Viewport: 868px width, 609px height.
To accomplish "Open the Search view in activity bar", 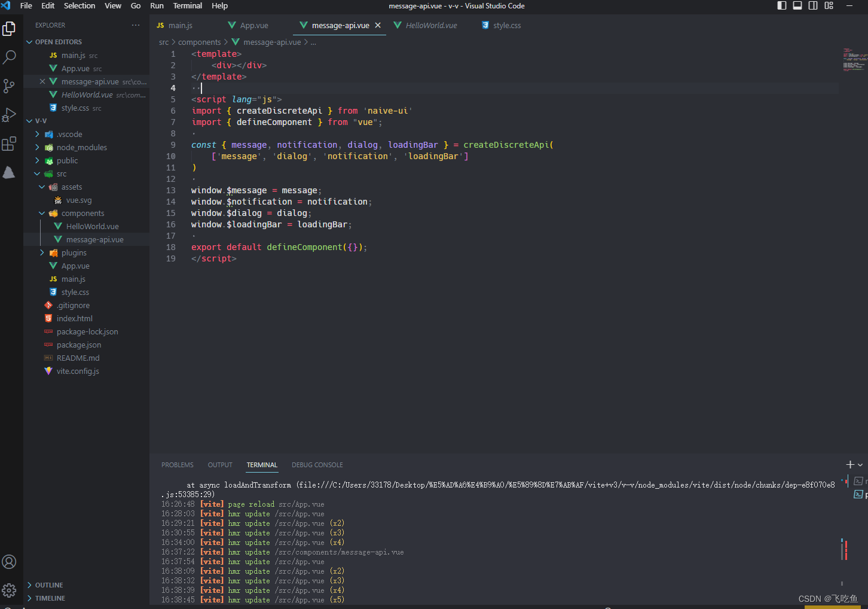I will (9, 57).
